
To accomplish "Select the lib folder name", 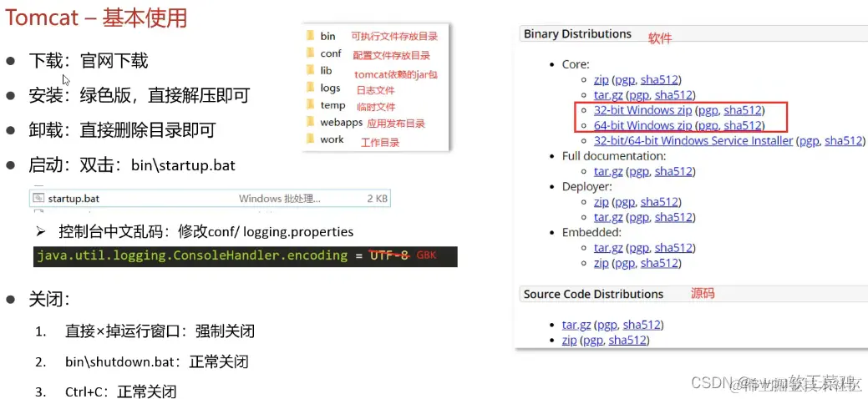I will (326, 70).
